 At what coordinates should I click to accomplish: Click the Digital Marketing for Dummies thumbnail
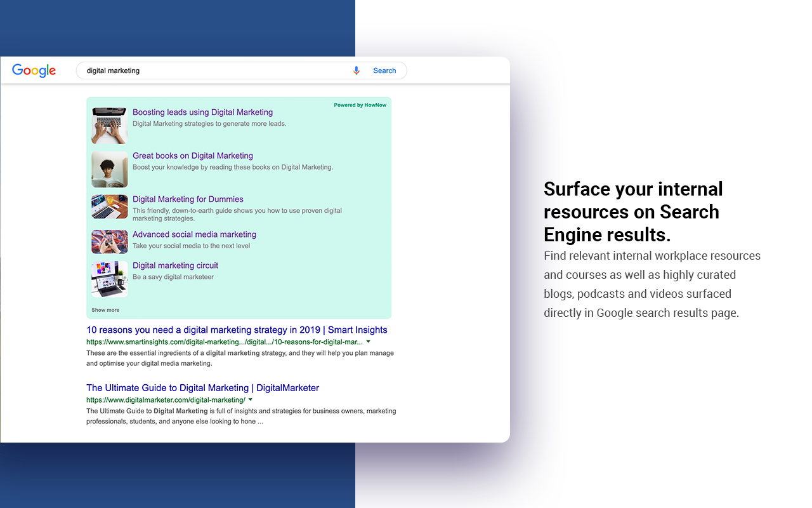click(110, 206)
